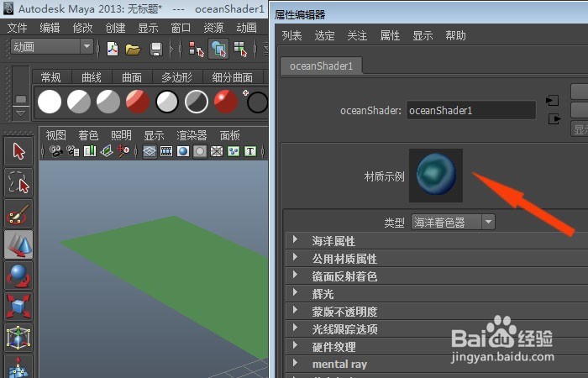Select the oceanShader1 tab in attribute editor
Viewport: 588px width, 378px height.
coord(322,66)
